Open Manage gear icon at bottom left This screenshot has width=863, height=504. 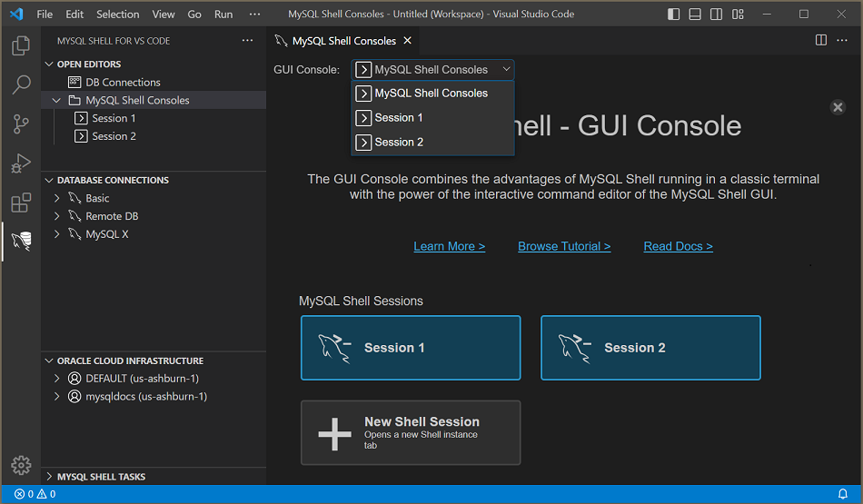(x=20, y=466)
